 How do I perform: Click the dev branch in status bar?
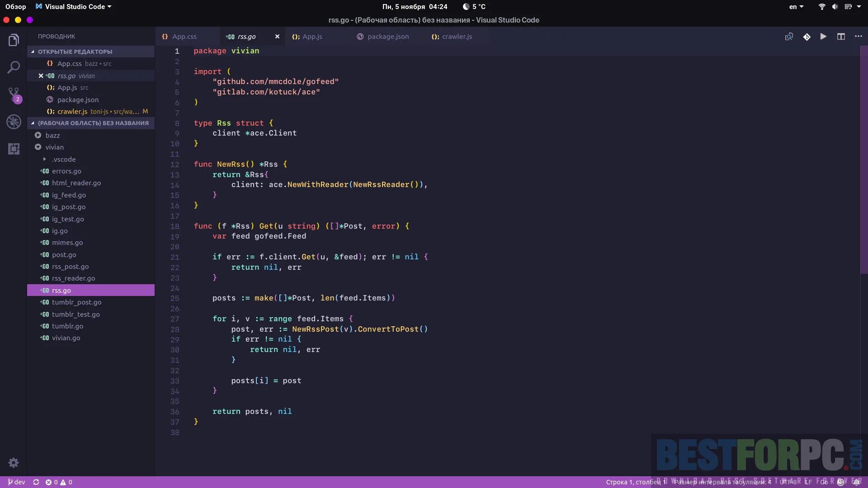click(17, 482)
